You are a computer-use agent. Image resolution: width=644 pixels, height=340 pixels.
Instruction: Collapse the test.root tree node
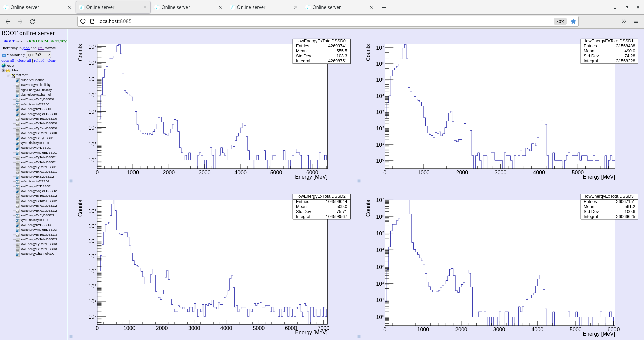[8, 75]
